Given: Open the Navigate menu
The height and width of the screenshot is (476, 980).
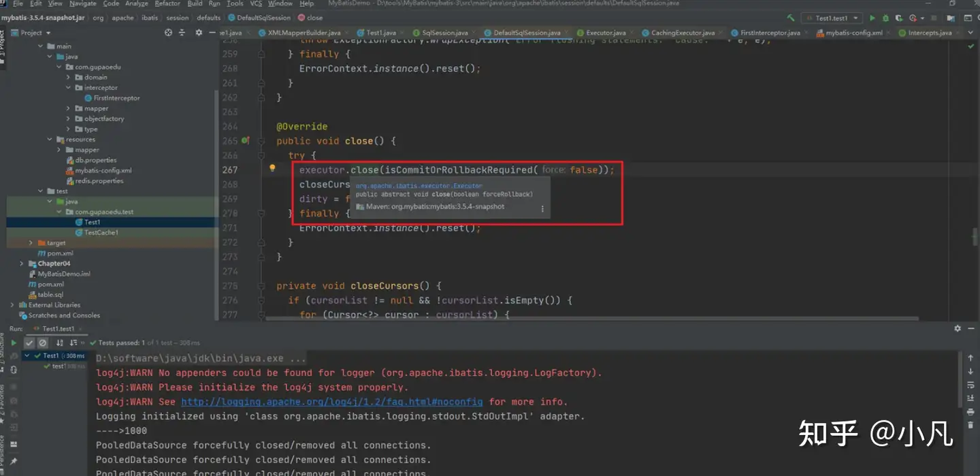Looking at the screenshot, I should tap(83, 3).
